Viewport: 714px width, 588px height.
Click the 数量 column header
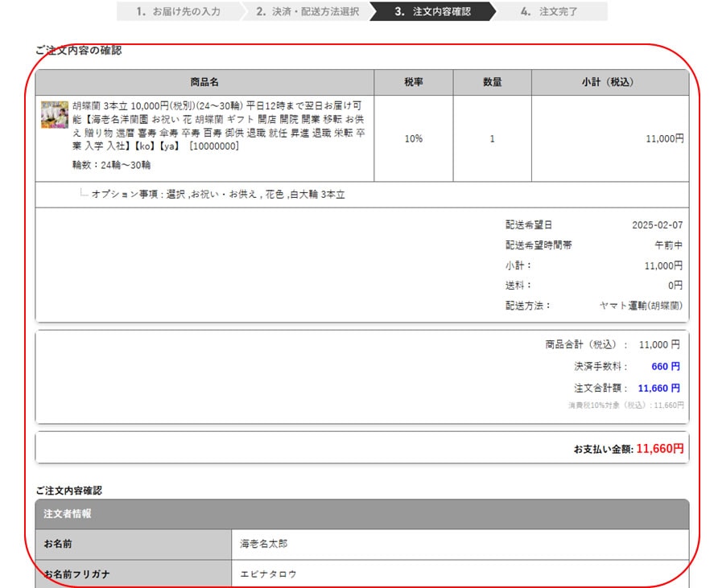[493, 82]
